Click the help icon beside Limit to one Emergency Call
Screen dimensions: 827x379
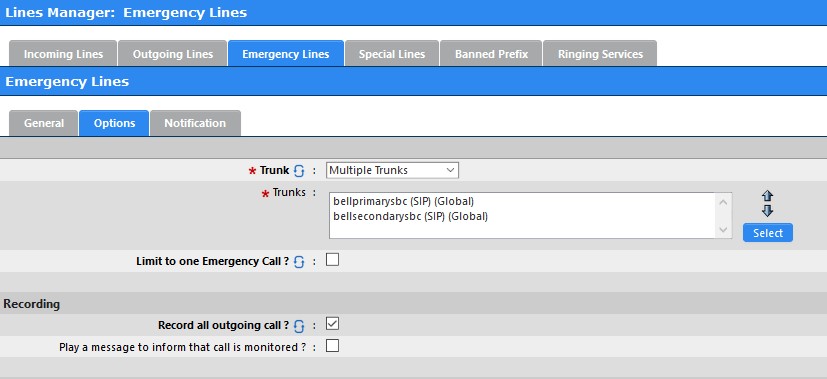pyautogui.click(x=299, y=261)
